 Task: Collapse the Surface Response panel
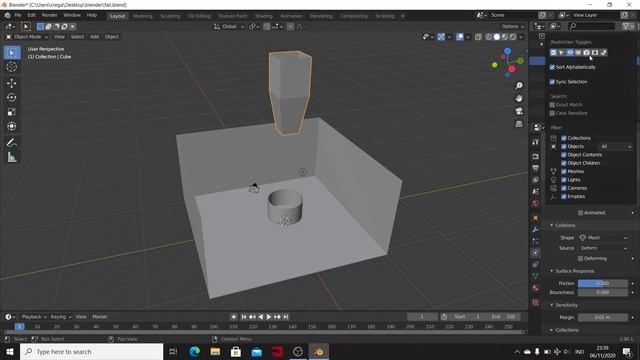[x=571, y=271]
